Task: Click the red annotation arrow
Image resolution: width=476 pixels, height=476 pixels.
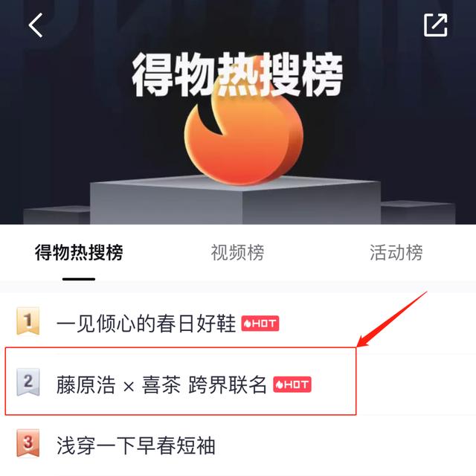Action: [392, 319]
